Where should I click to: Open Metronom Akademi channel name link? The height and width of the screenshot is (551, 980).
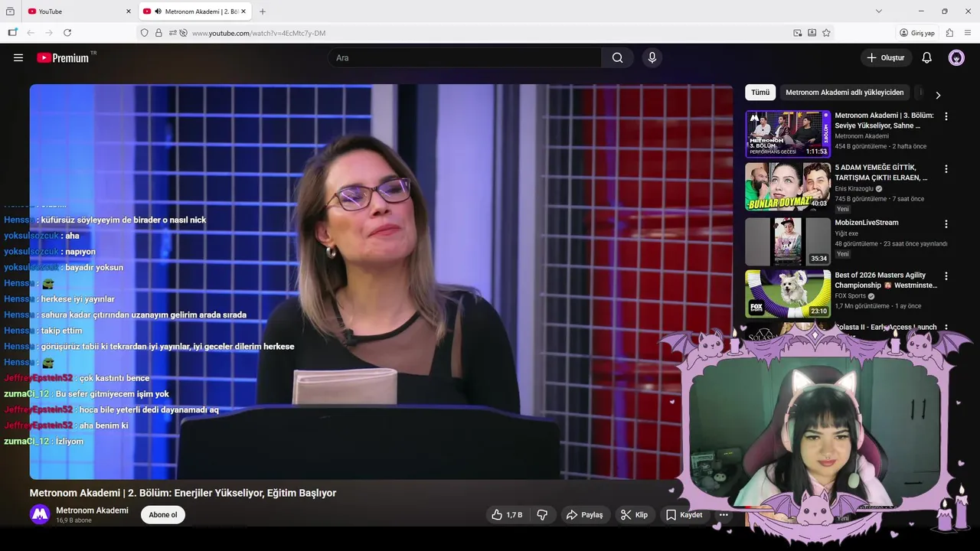pyautogui.click(x=92, y=510)
